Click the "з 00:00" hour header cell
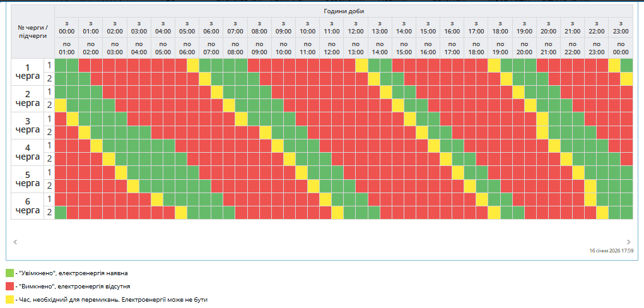This screenshot has height=308, width=644. (66, 27)
